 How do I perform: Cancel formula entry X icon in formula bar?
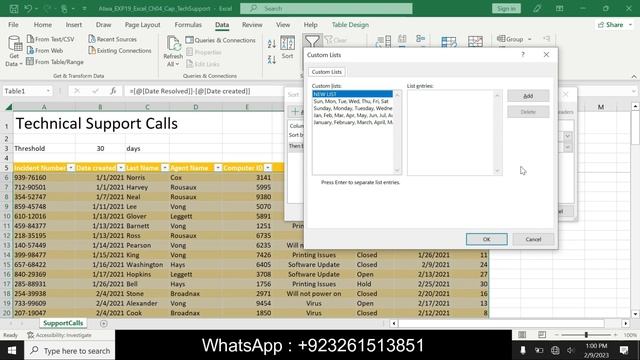77,91
